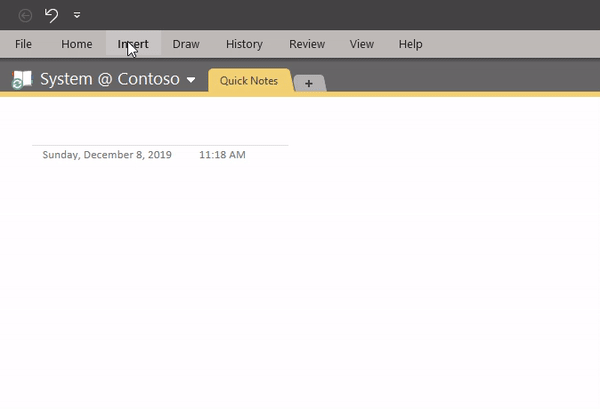The image size is (600, 409).
Task: Open Customize Quick Access Toolbar dropdown
Action: coord(77,15)
